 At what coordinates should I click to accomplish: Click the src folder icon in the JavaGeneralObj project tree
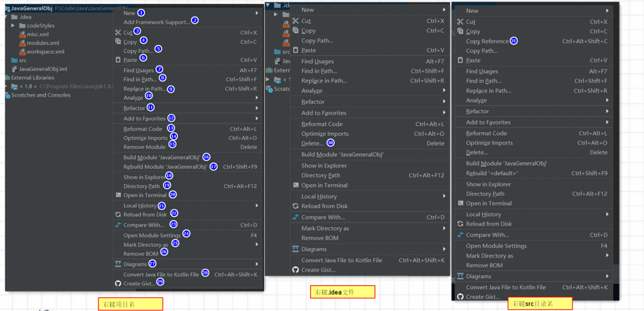14,61
